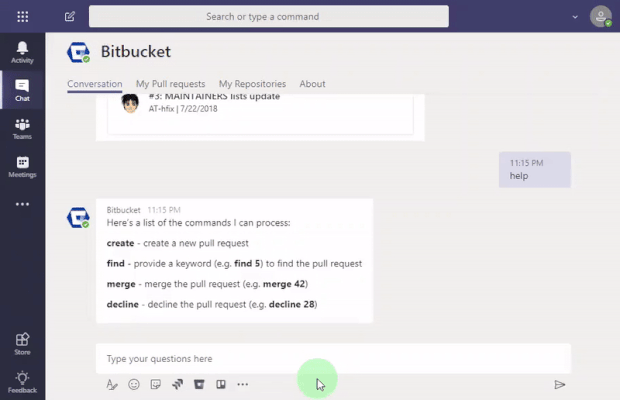Open the Jira-like app extension icon

point(178,384)
